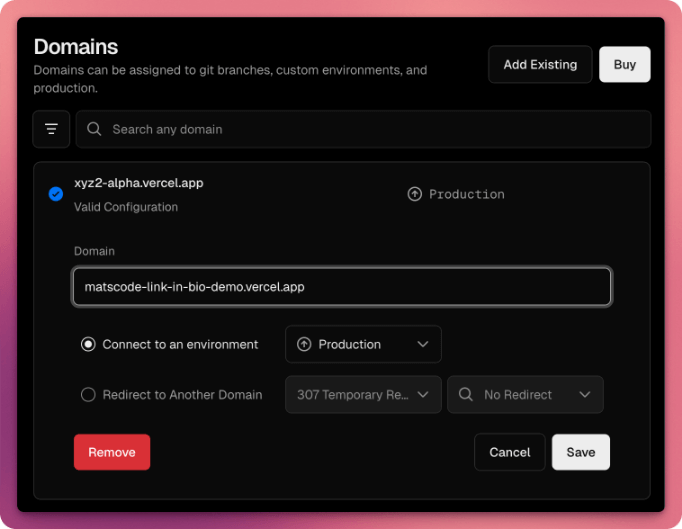Click the red Remove button

coord(112,452)
